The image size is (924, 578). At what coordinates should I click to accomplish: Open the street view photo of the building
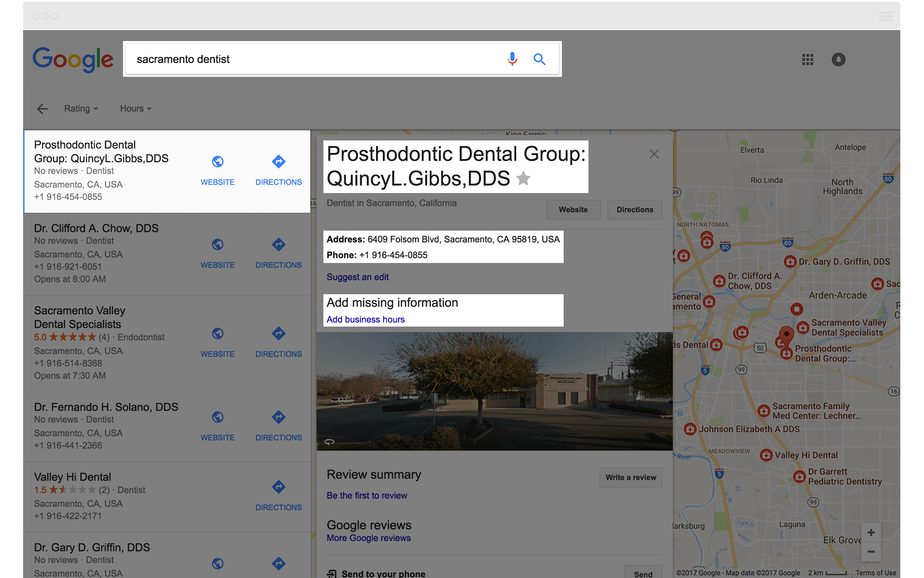494,391
